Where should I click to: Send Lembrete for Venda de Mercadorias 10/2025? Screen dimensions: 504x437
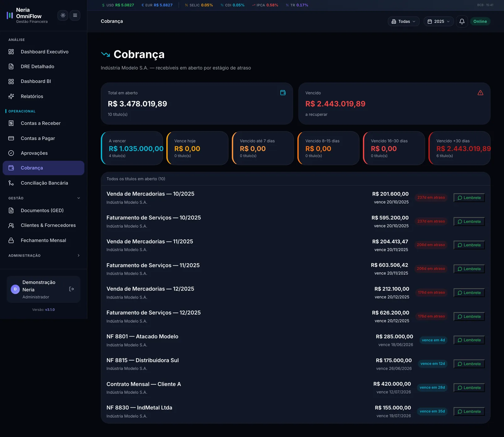(469, 198)
